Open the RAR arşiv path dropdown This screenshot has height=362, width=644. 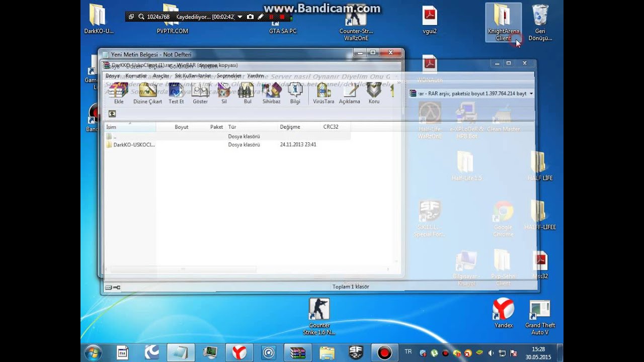(531, 94)
